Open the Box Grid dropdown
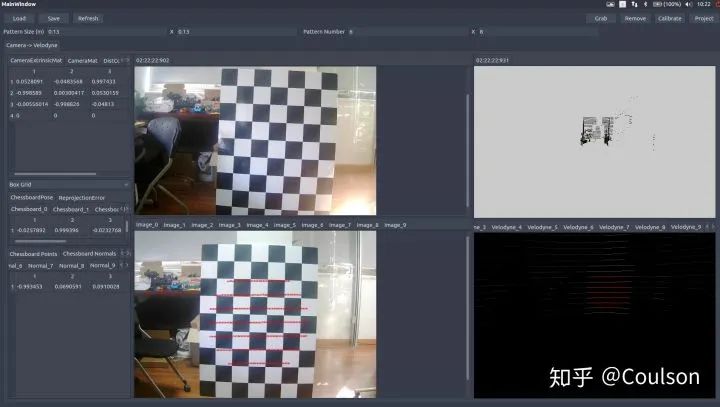Image resolution: width=720 pixels, height=407 pixels. coord(69,185)
